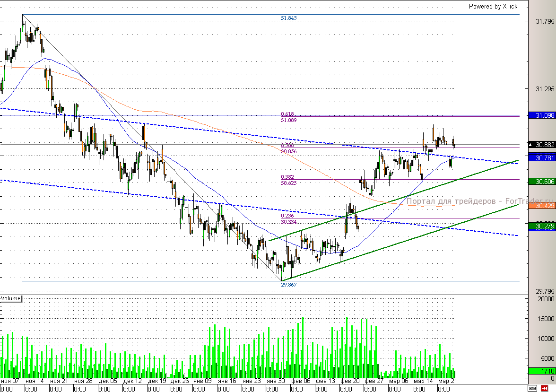The height and width of the screenshot is (392, 556).
Task: Click the 15000 volume axis label
Action: click(546, 319)
